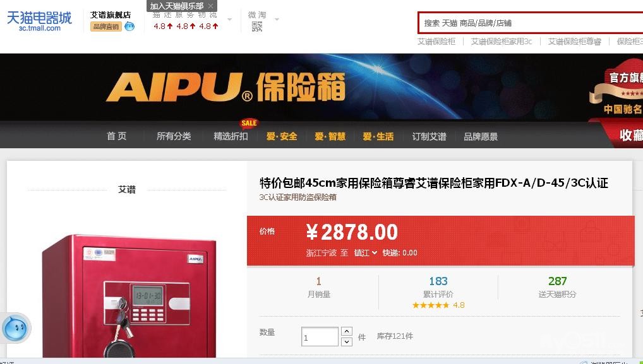Click the Tmall search input field
Image resolution: width=643 pixels, height=364 pixels.
pos(531,23)
